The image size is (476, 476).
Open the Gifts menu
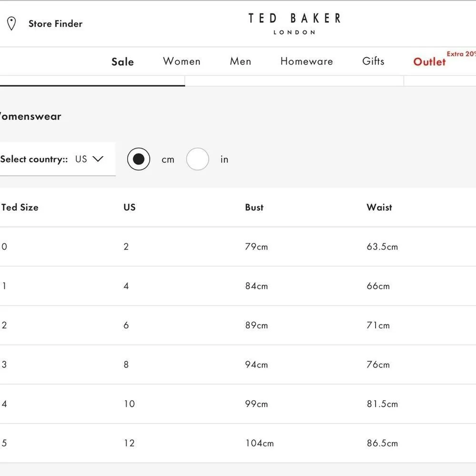coord(373,61)
